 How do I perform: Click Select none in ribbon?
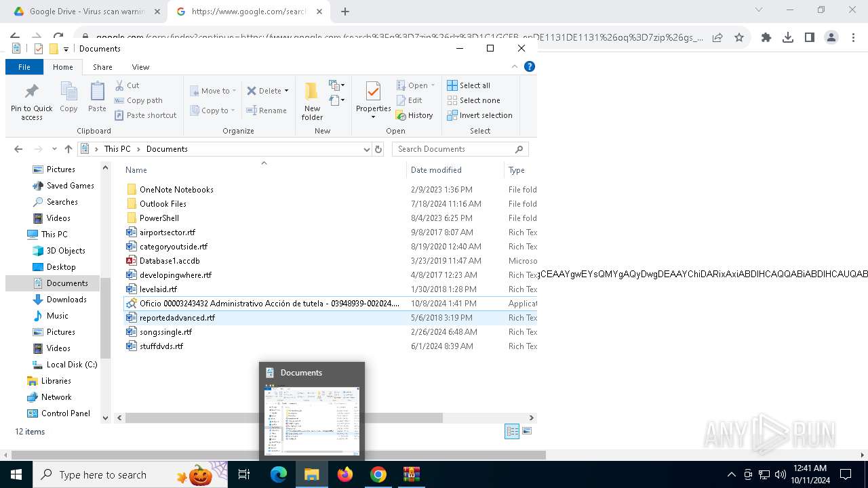(x=473, y=100)
